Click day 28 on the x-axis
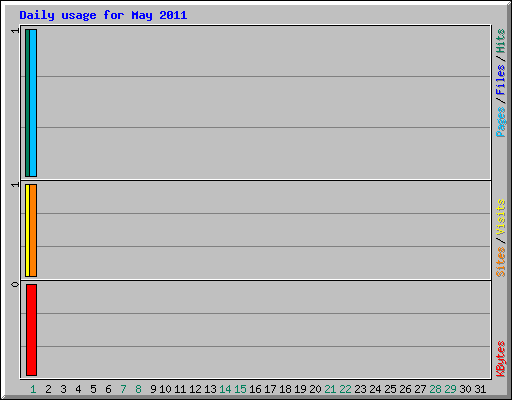Viewport: 512px width, 400px height. click(x=435, y=389)
